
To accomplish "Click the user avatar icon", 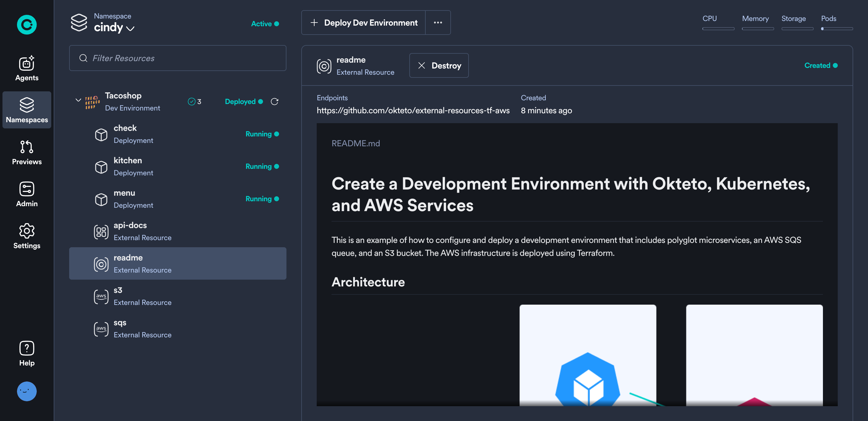I will [27, 391].
